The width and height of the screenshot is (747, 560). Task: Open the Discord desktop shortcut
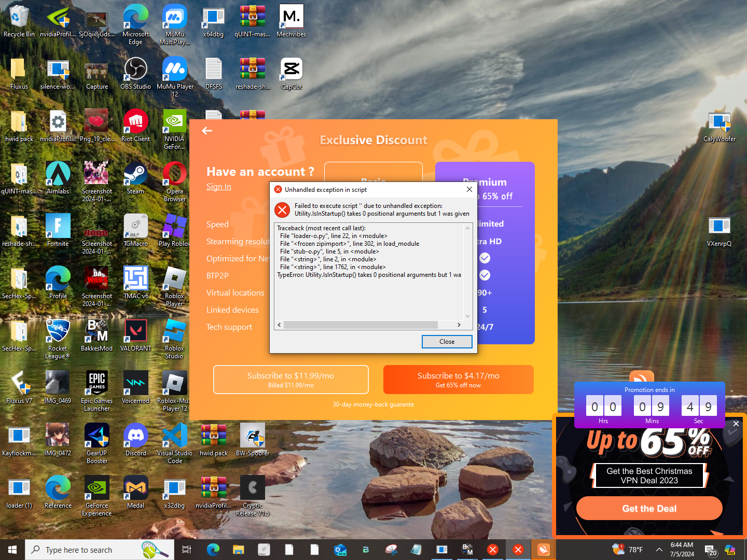pos(136,441)
